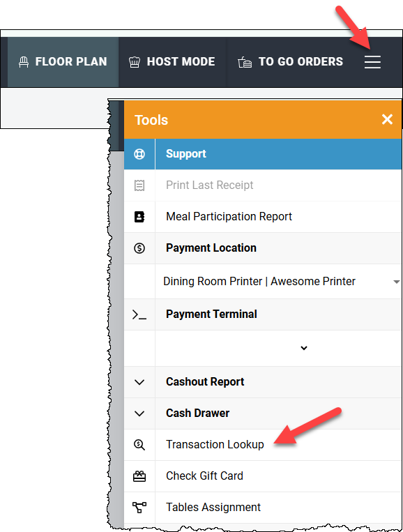Click the Payment Location dollar icon

click(x=139, y=248)
